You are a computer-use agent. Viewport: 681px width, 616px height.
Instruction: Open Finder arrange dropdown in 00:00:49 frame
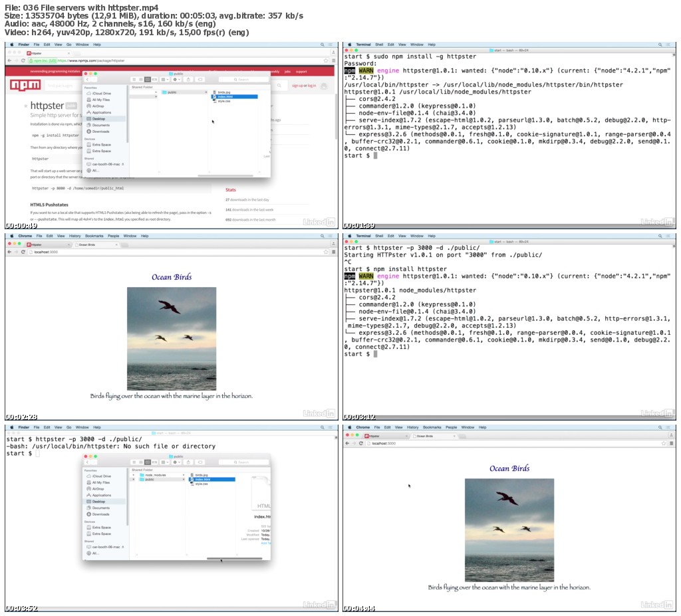point(165,80)
